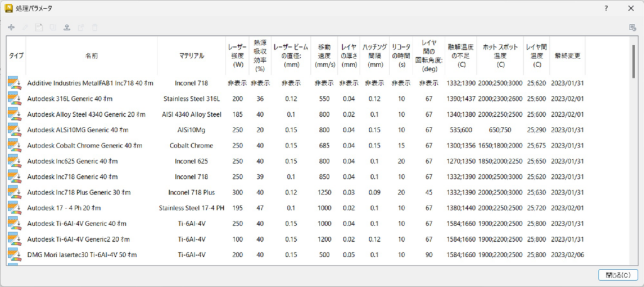Click the 移動速度 (mm/s) column header
Image resolution: width=644 pixels, height=287 pixels.
click(324, 56)
